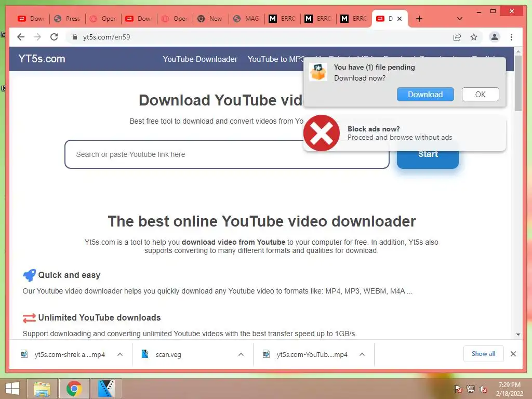This screenshot has width=532, height=399.
Task: Reload the yt5s.com page
Action: click(54, 37)
